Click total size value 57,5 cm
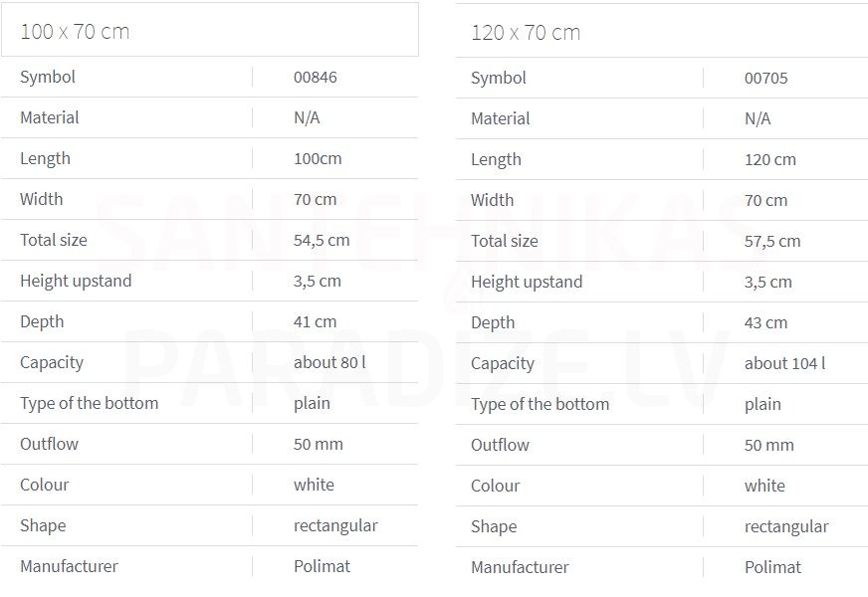 (772, 241)
